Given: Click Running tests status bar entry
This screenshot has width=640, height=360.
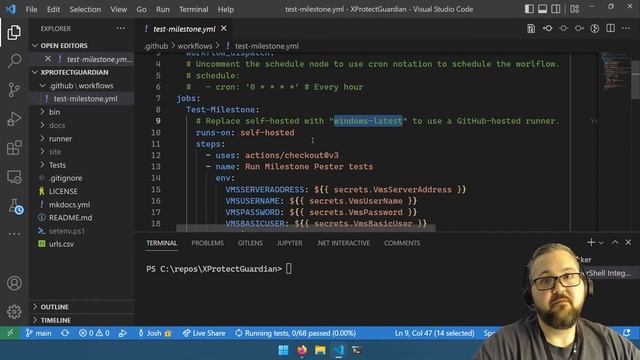Looking at the screenshot, I should (295, 333).
